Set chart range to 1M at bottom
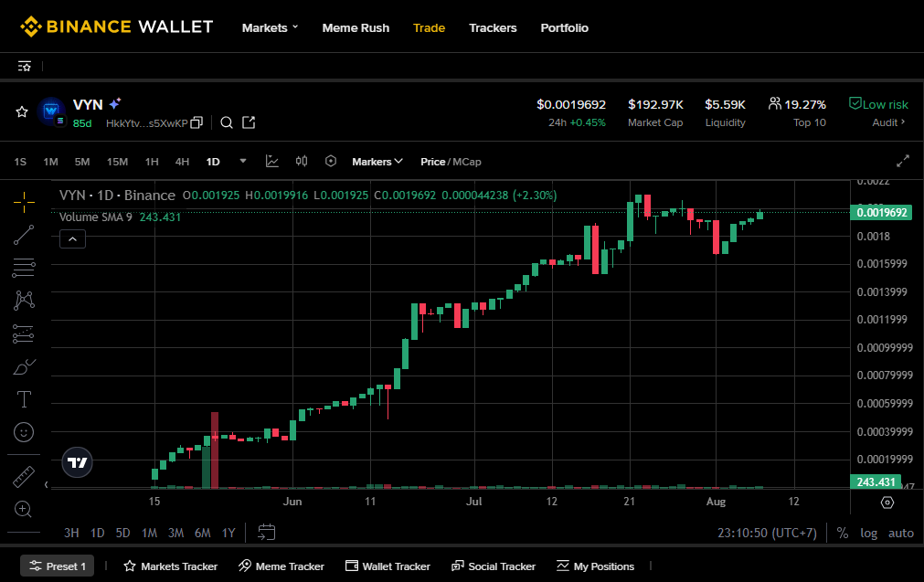 149,533
